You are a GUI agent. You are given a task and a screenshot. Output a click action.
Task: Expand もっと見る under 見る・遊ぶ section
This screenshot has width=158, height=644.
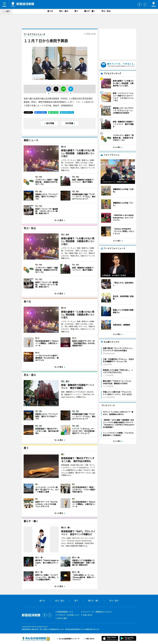coord(60,440)
